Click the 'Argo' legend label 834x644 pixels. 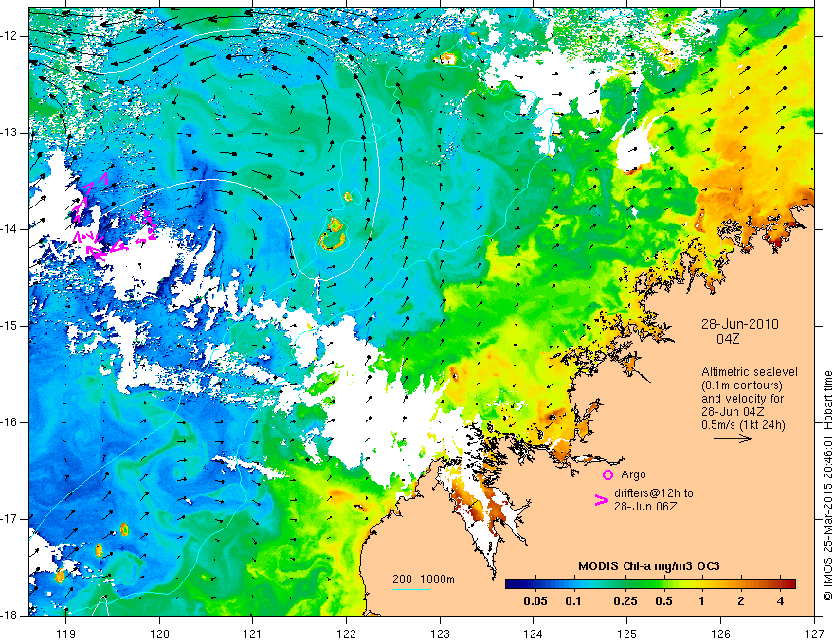click(x=633, y=474)
